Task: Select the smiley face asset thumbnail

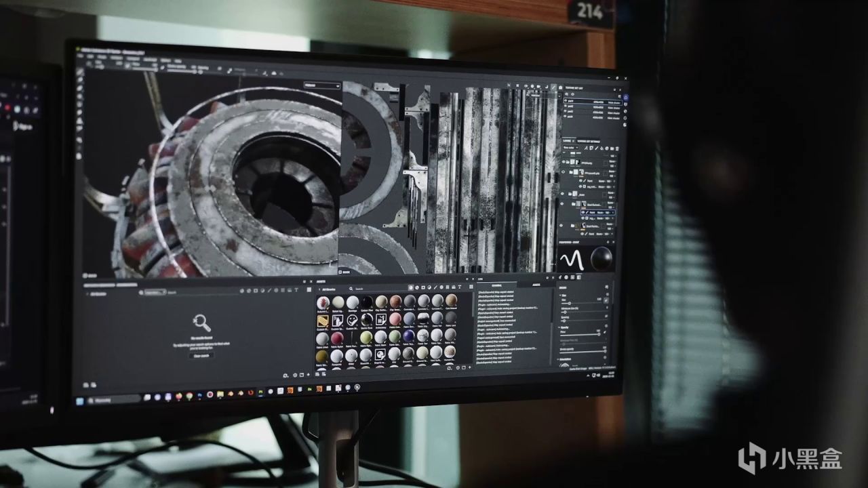Action: coord(352,319)
